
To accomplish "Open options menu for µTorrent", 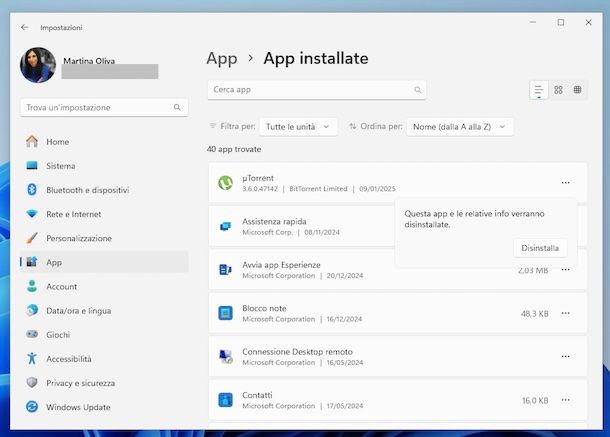I will point(565,183).
